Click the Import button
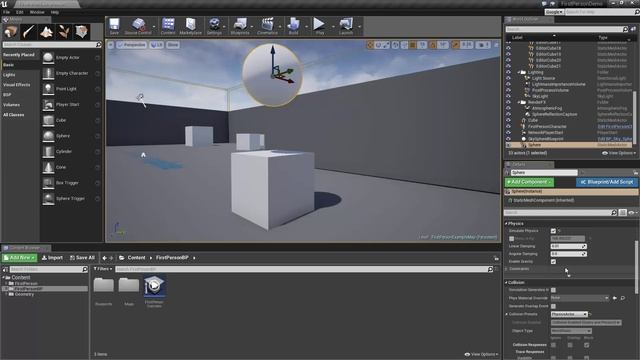This screenshot has height=360, width=640. tap(52, 258)
